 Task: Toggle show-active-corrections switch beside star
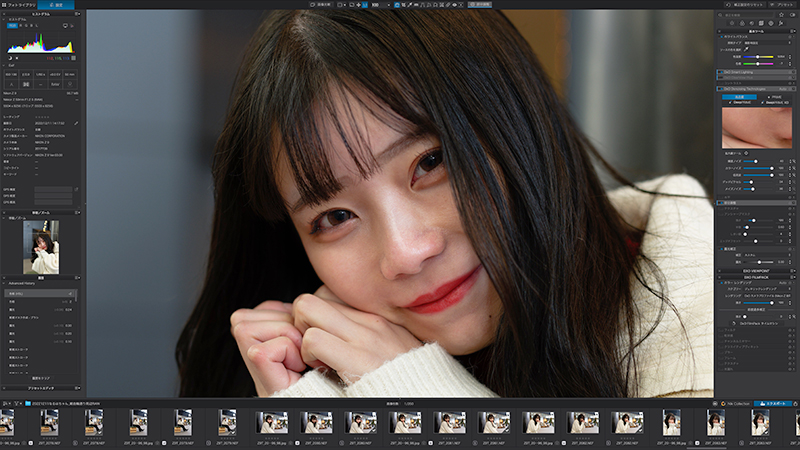tap(792, 15)
